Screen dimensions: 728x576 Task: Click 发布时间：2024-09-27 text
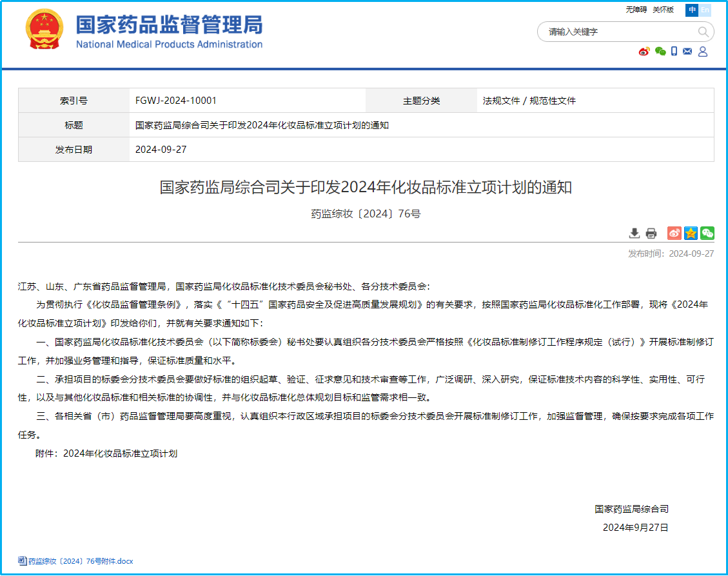[x=671, y=253]
